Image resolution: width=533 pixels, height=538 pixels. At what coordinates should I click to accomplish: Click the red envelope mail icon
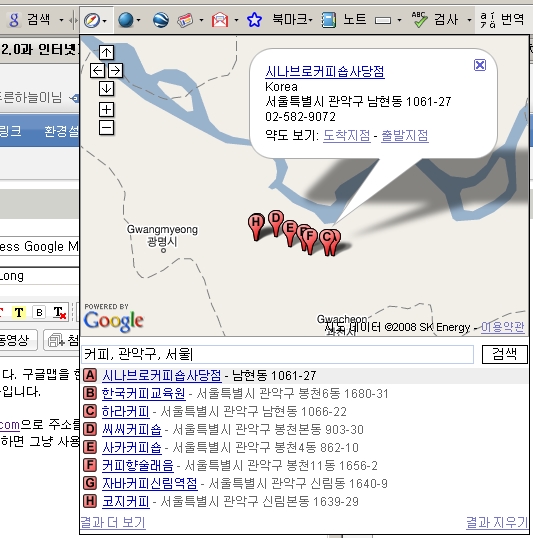[x=220, y=20]
